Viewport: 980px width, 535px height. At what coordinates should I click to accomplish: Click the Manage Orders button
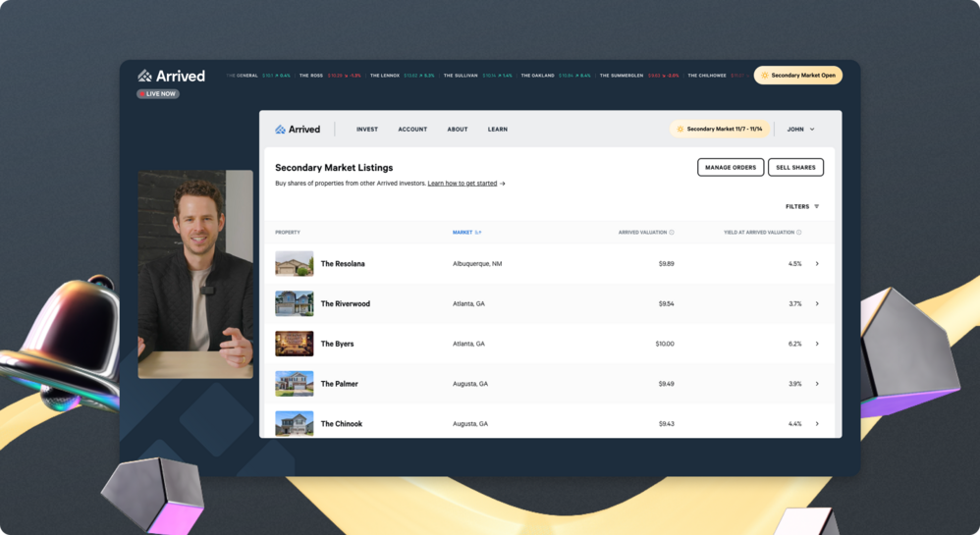pyautogui.click(x=731, y=168)
